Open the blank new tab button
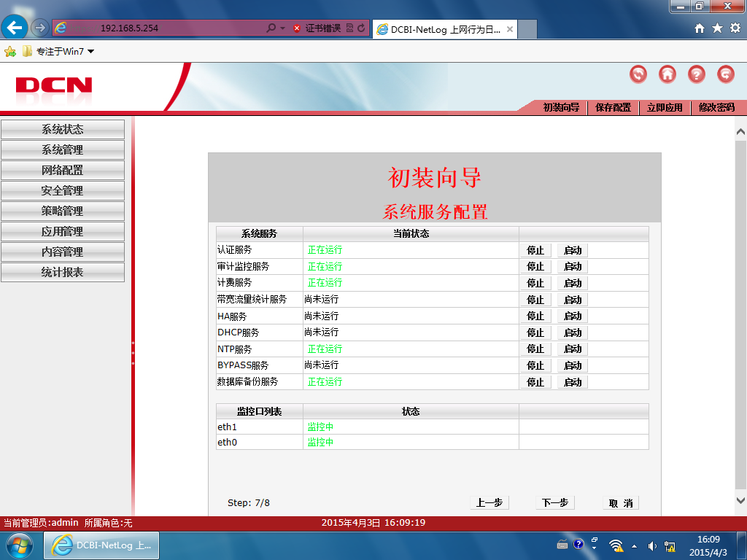The width and height of the screenshot is (747, 560). pos(527,29)
